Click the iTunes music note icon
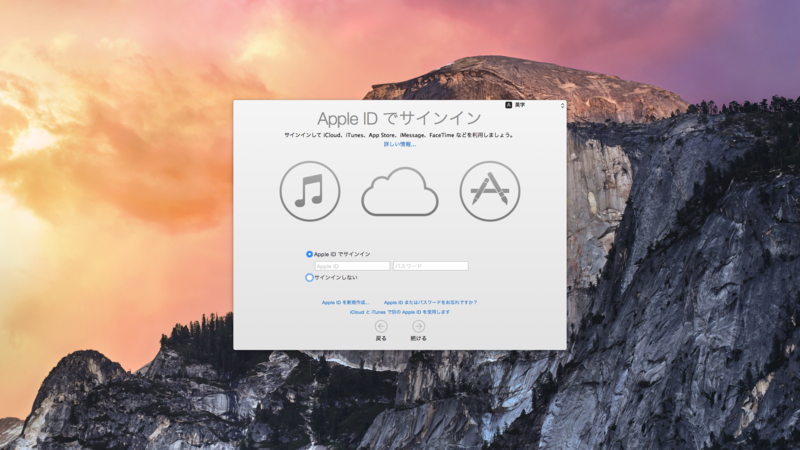Screen dimensions: 800x450 310,191
